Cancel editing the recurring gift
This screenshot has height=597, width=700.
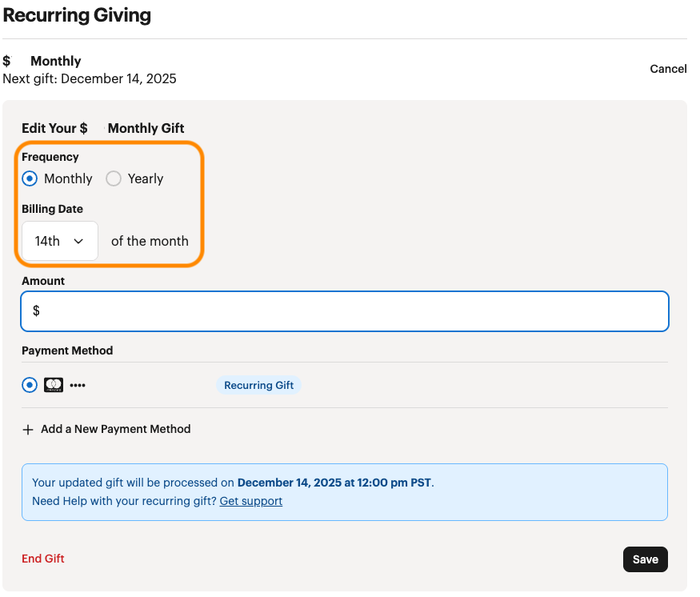[668, 69]
